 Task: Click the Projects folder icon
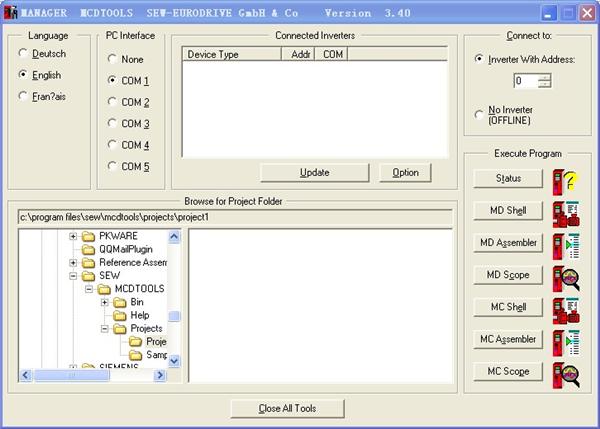(x=120, y=329)
